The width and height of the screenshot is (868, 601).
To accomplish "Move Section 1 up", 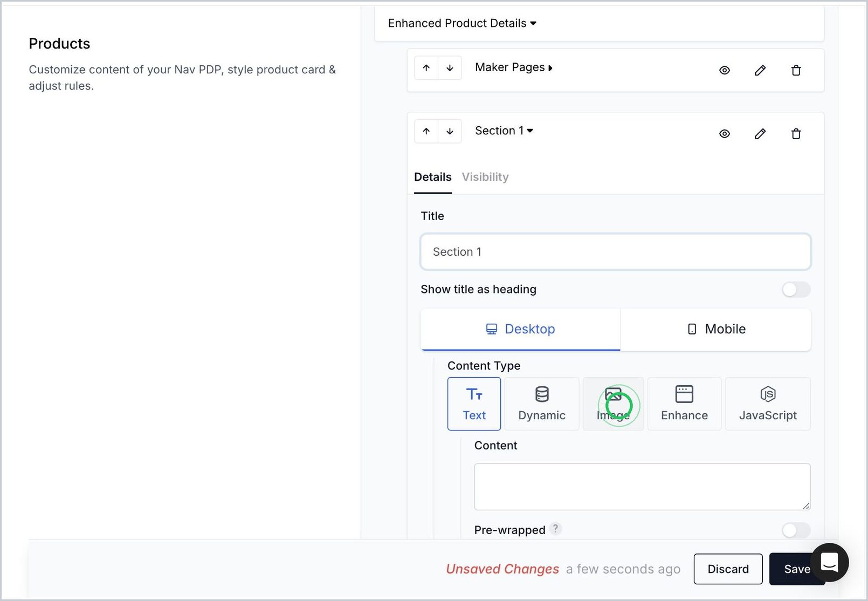I will point(426,131).
